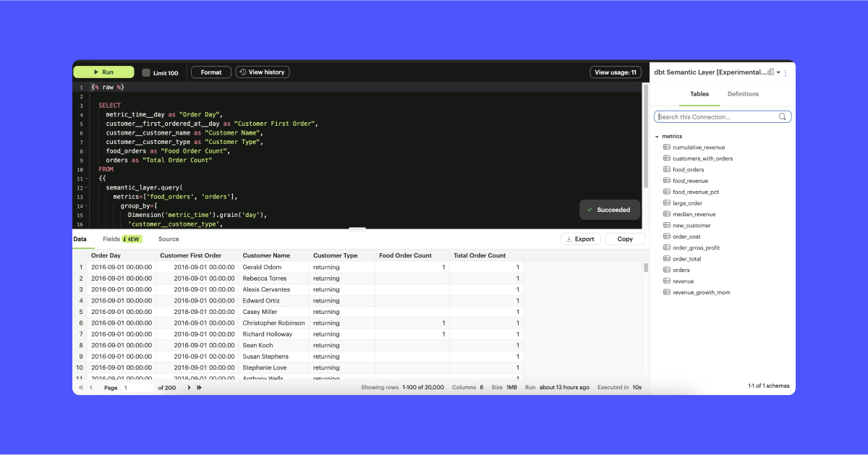Screen dimensions: 868x455
Task: Switch to the Definitions tab
Action: (x=744, y=94)
